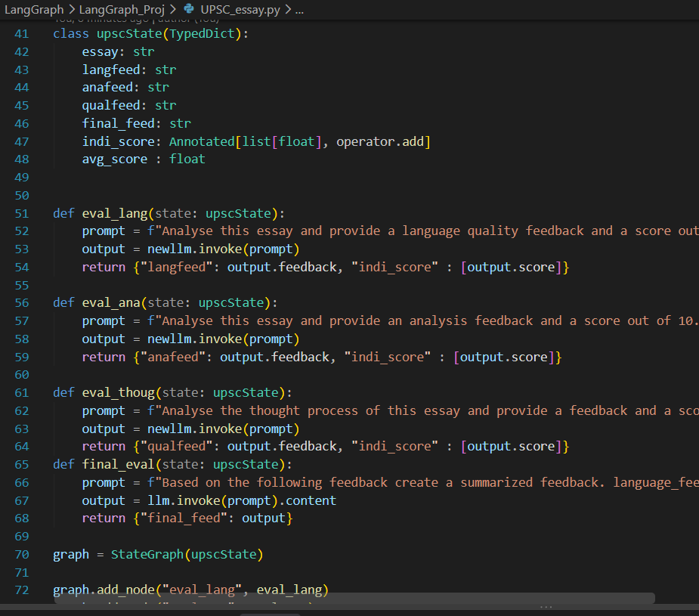
Task: Click newllm.invoke on line 53
Action: tap(195, 249)
